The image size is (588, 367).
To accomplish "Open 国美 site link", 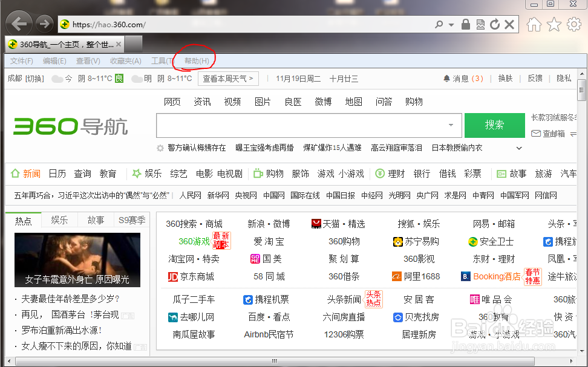I will pos(266,259).
